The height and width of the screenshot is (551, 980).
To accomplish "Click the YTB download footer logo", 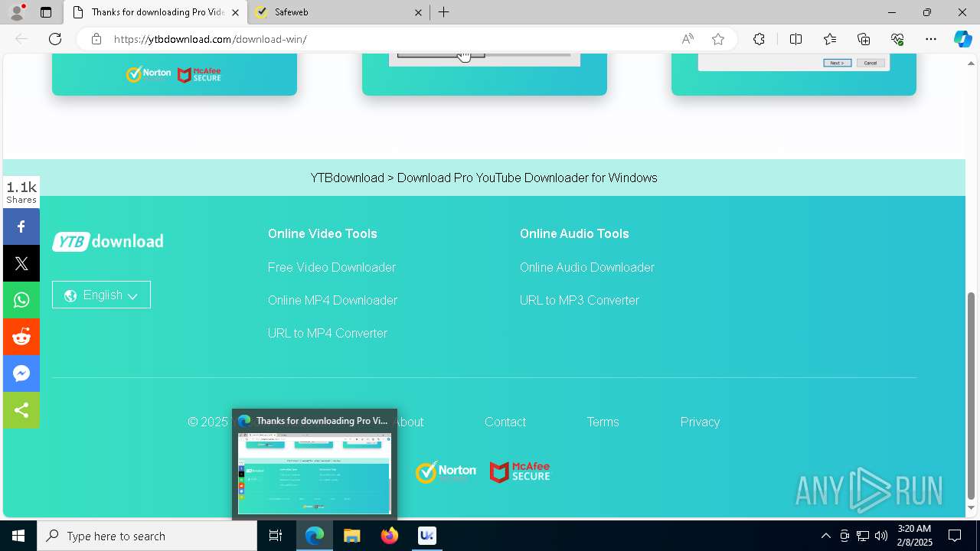I will [108, 241].
